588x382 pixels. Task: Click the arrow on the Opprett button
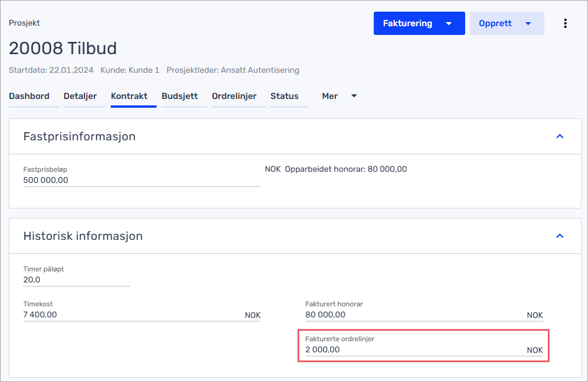click(528, 24)
